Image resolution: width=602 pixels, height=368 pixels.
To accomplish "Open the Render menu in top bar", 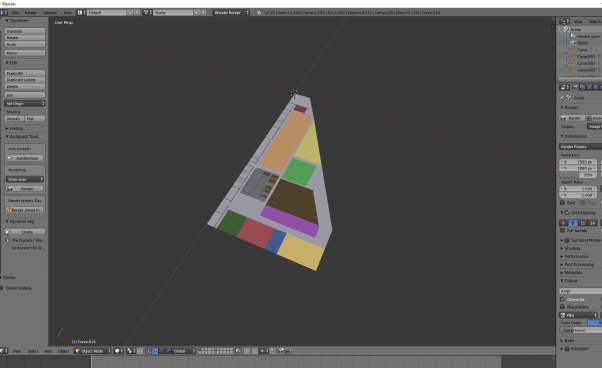I will tap(31, 12).
